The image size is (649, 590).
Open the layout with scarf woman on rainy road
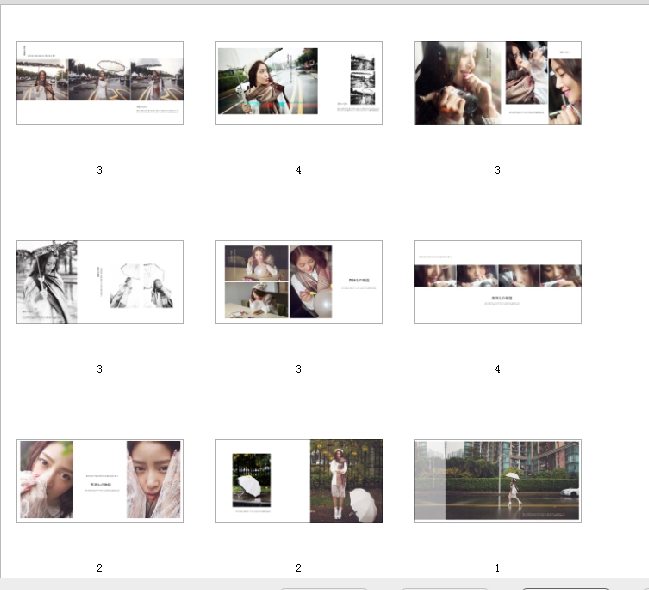(299, 83)
